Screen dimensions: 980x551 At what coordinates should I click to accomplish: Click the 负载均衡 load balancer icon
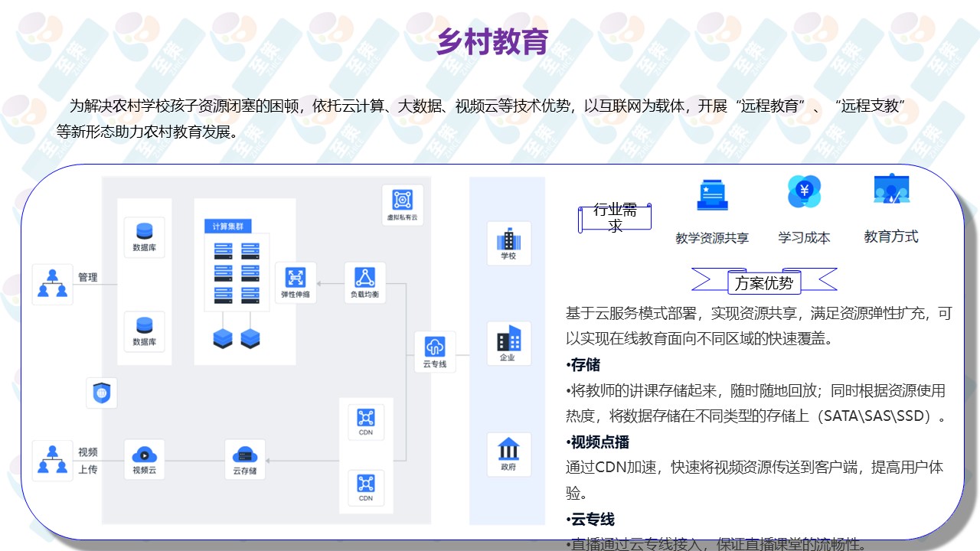(x=364, y=278)
